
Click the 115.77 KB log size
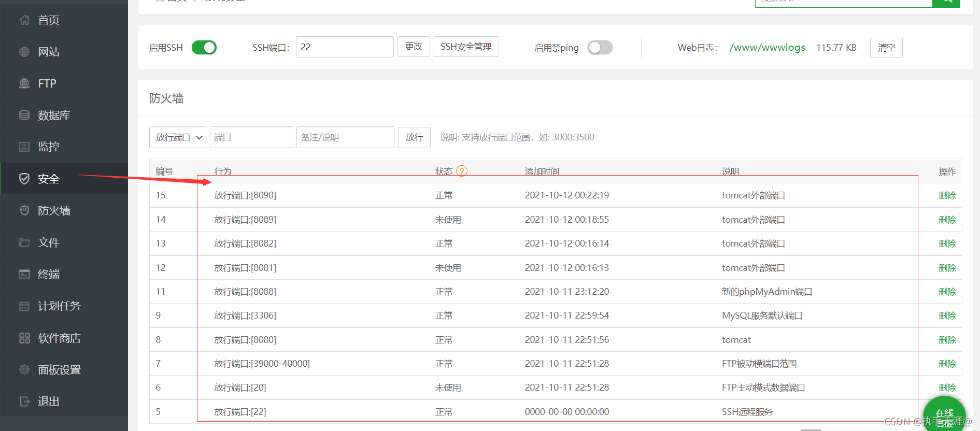point(836,48)
